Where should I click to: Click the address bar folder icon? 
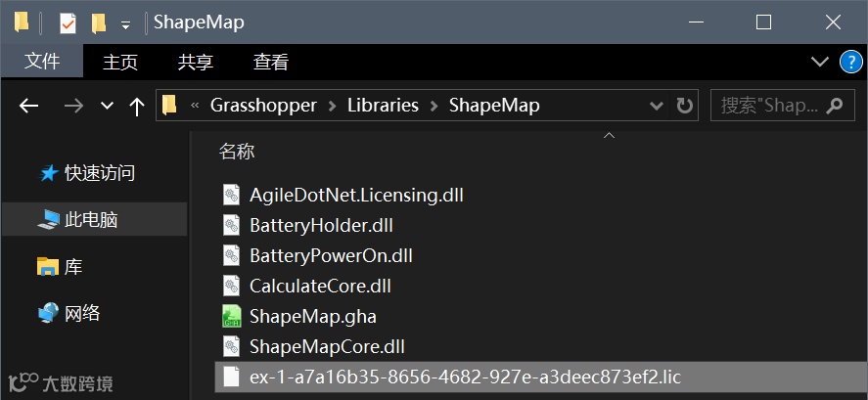click(169, 105)
